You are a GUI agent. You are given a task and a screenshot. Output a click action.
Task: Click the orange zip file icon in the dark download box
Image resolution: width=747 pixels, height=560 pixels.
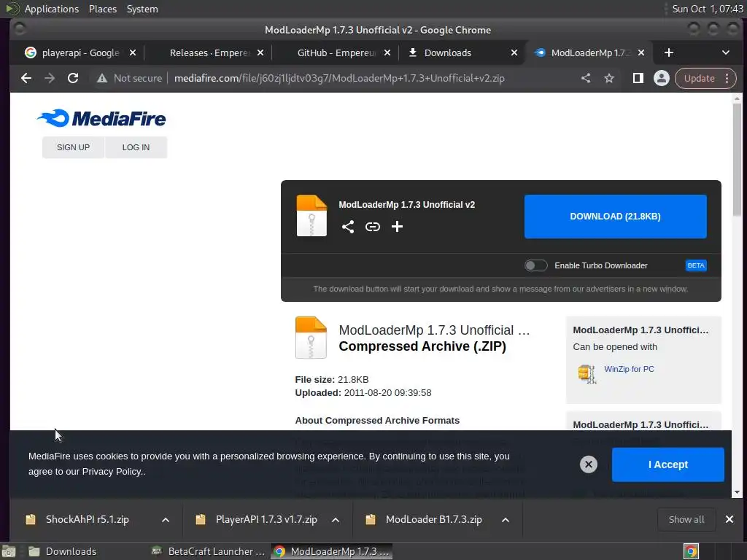pyautogui.click(x=311, y=216)
